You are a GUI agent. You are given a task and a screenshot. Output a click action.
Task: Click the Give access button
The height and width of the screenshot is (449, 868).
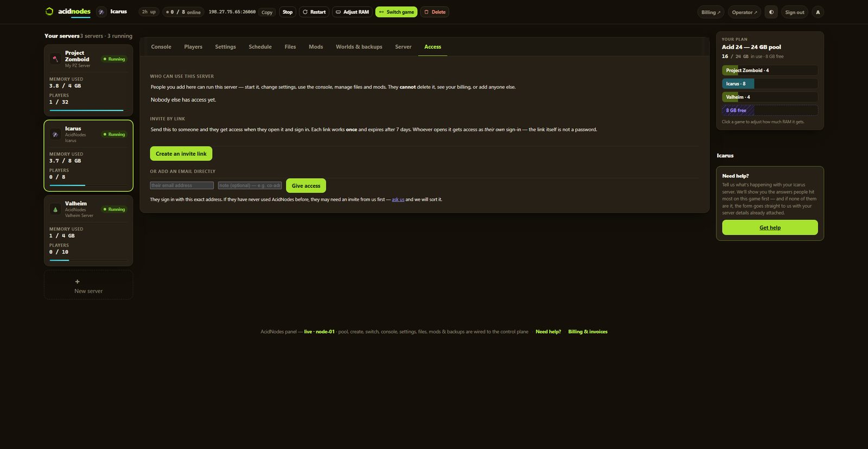pyautogui.click(x=306, y=186)
